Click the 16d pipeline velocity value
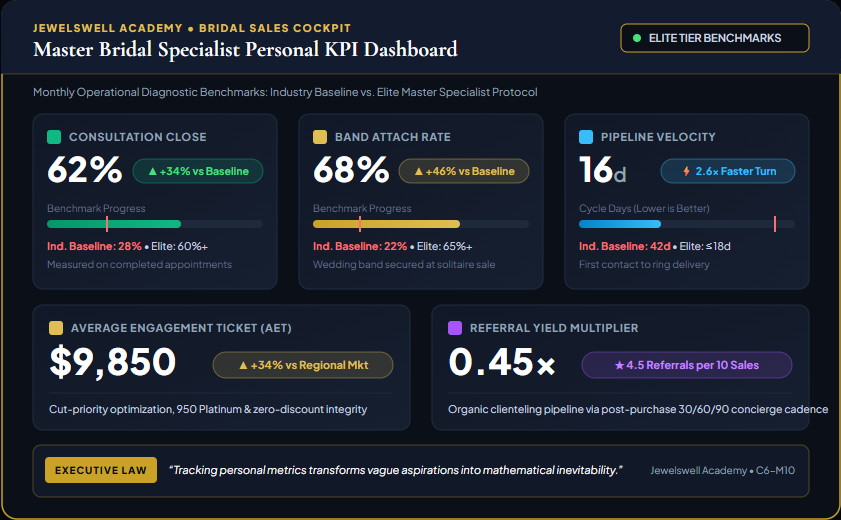 pyautogui.click(x=602, y=170)
